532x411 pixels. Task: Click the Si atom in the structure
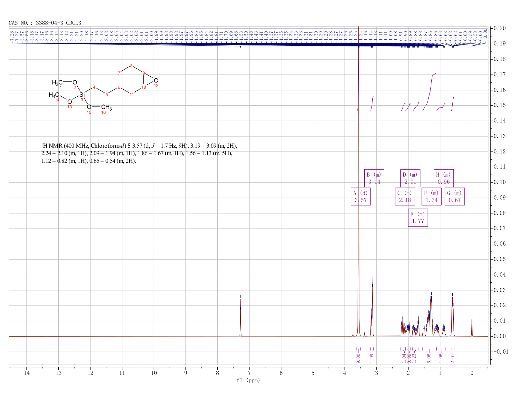[82, 94]
